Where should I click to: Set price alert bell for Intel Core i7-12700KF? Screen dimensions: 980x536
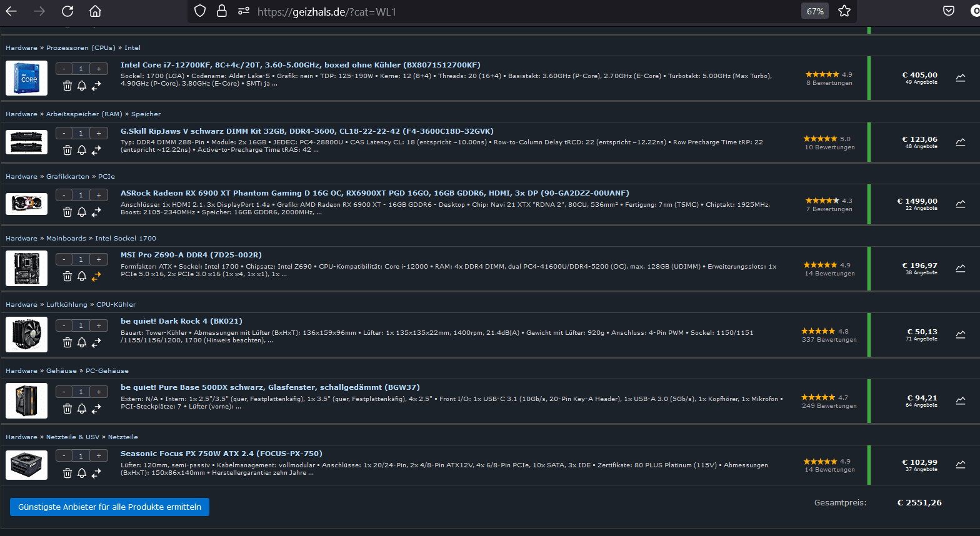tap(82, 86)
